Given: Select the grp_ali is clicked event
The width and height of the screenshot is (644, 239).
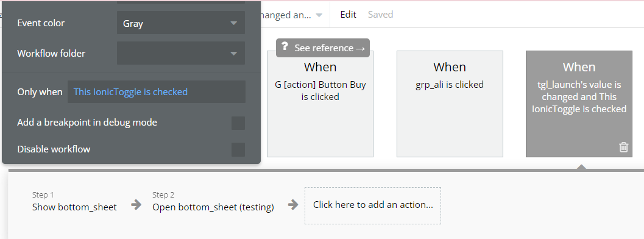Looking at the screenshot, I should click(x=450, y=104).
